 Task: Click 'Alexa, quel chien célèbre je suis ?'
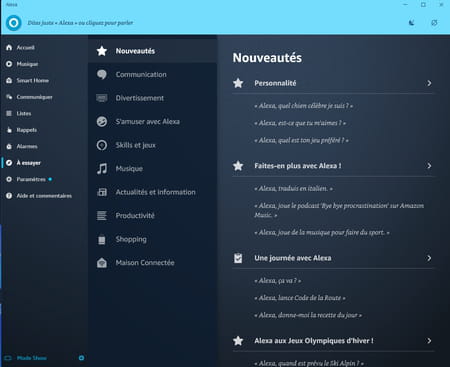pos(303,106)
